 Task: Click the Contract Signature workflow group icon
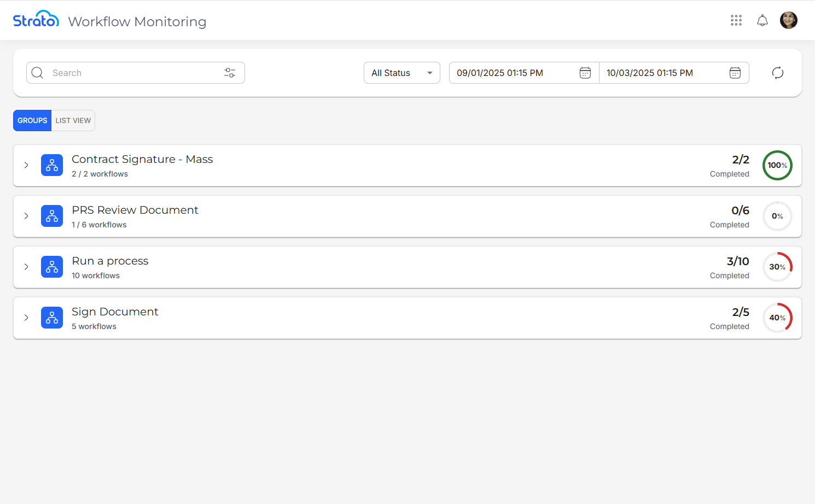pyautogui.click(x=52, y=165)
